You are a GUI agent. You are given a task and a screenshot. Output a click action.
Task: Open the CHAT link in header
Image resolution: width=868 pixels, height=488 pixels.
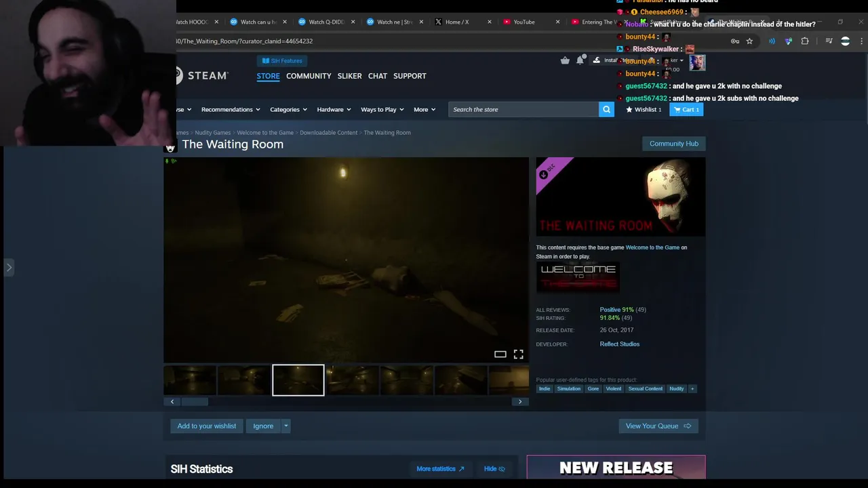(x=378, y=76)
